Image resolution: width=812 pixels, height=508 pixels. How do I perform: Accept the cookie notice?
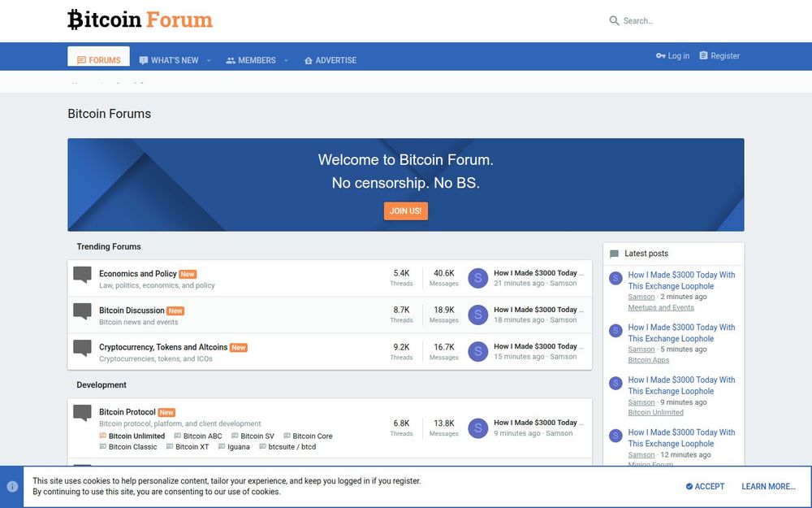point(705,486)
